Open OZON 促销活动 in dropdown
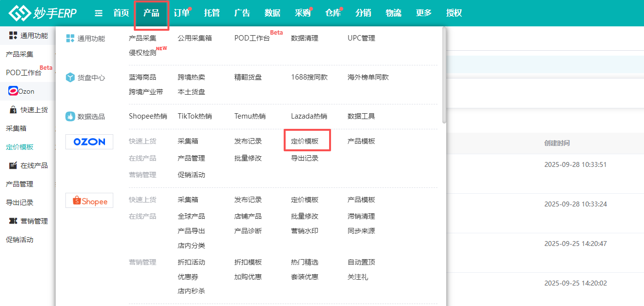Image resolution: width=644 pixels, height=306 pixels. [191, 175]
